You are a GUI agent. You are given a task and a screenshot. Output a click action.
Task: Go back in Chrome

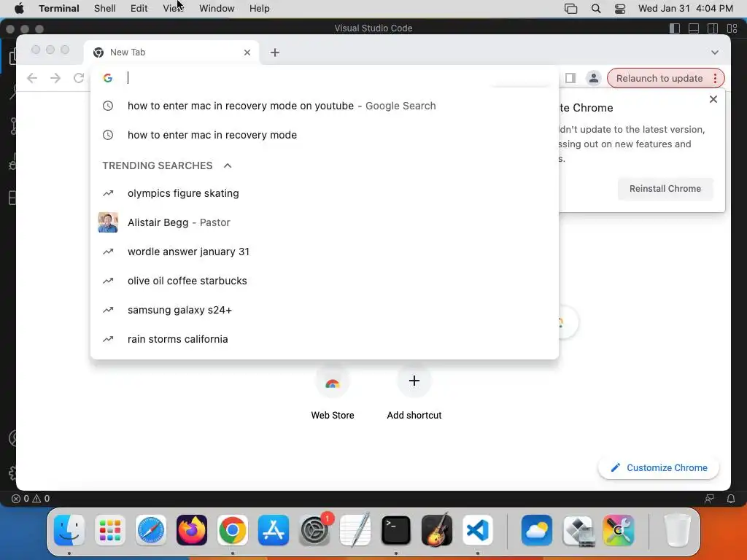point(32,78)
